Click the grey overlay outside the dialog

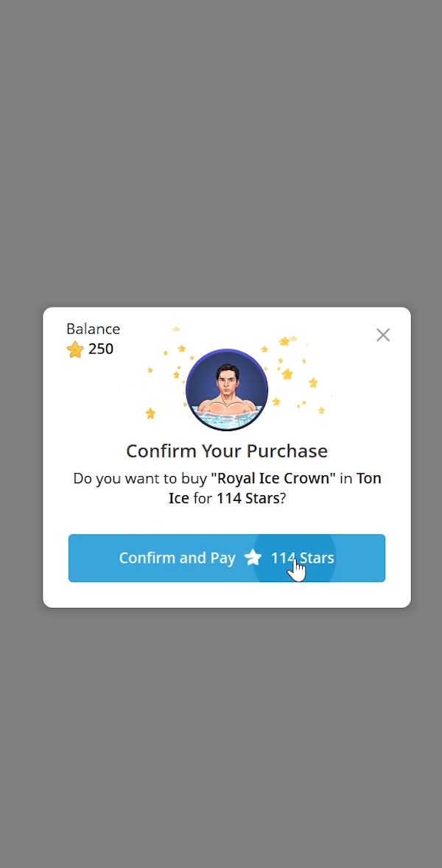[221, 147]
